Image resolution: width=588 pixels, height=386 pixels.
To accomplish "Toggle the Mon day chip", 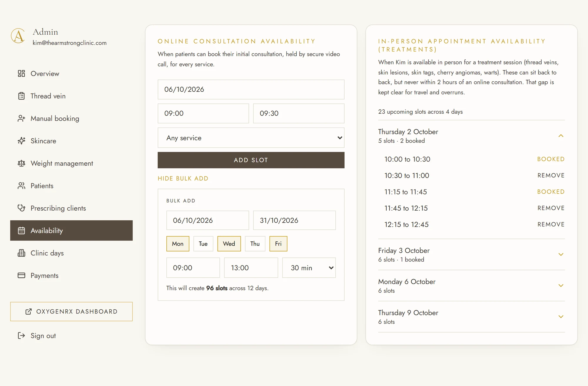I will coord(178,244).
